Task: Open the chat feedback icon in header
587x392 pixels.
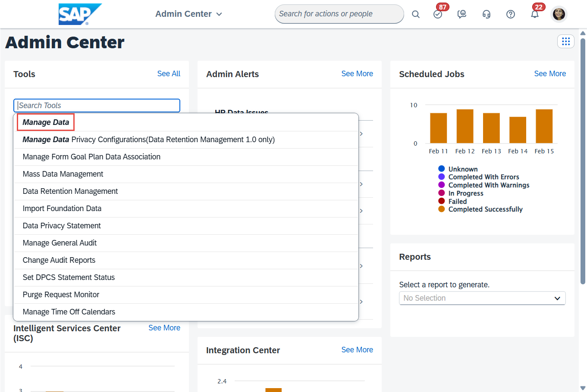Action: pyautogui.click(x=462, y=14)
